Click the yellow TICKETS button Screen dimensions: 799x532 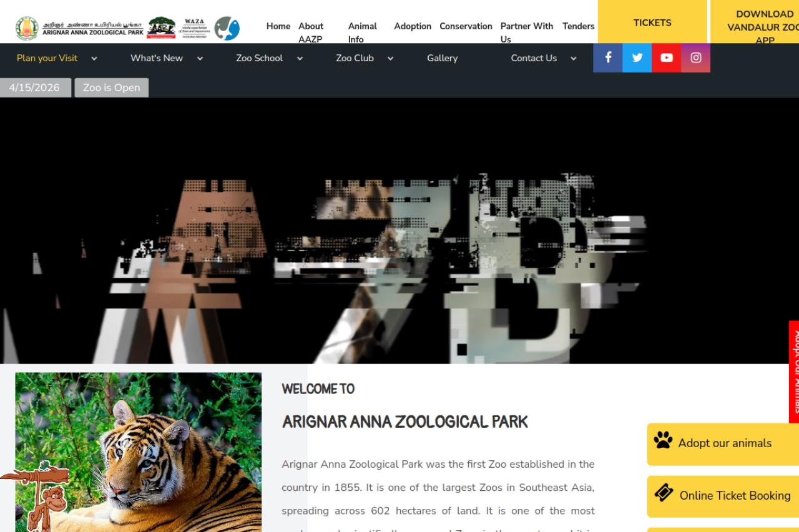pos(652,22)
